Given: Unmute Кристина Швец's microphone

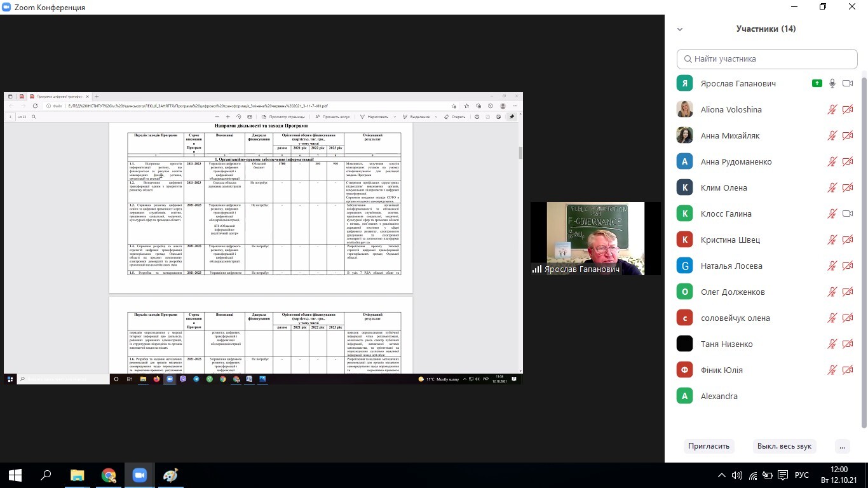Looking at the screenshot, I should click(832, 240).
